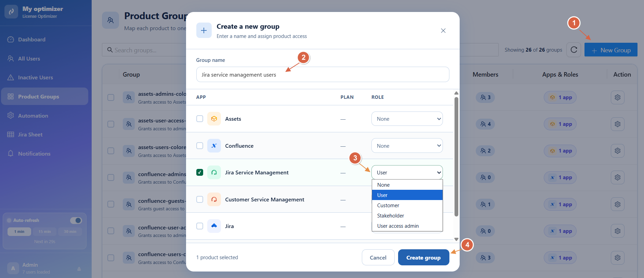
Task: Collapse the Jira Service Management role dropdown
Action: [x=407, y=172]
